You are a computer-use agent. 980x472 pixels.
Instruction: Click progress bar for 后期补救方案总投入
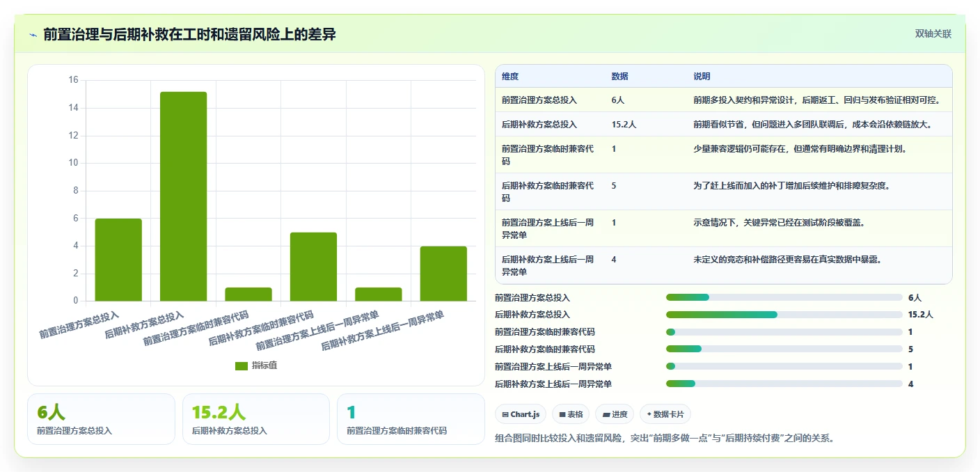[x=784, y=315]
